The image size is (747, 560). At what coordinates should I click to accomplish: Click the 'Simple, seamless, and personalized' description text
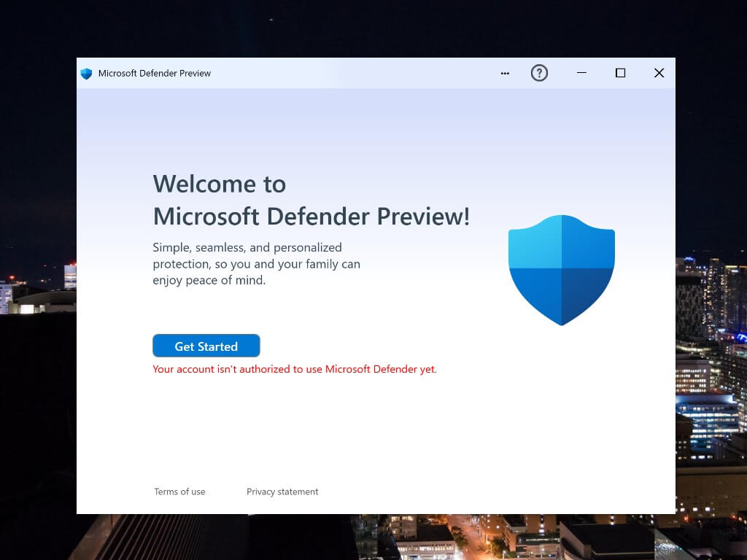coord(247,247)
